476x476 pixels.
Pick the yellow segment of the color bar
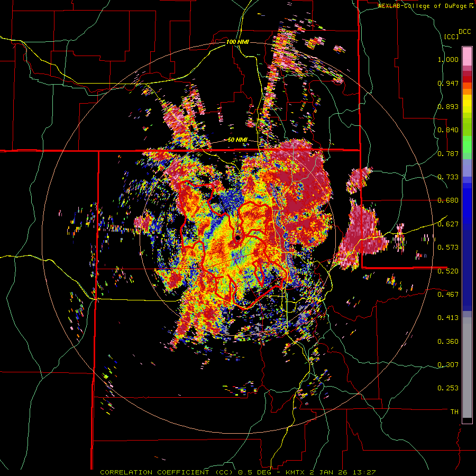click(467, 104)
